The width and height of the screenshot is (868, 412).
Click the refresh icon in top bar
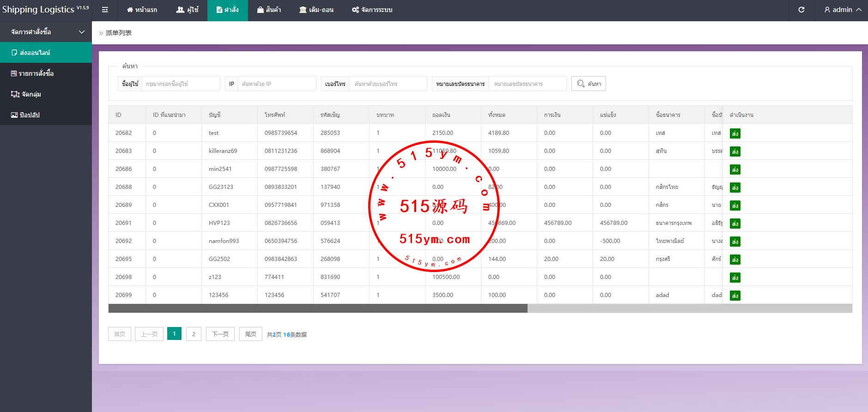pyautogui.click(x=801, y=10)
